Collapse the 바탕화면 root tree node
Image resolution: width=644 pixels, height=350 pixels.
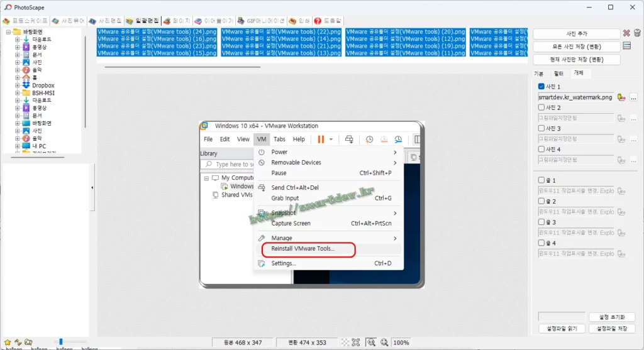click(x=8, y=31)
